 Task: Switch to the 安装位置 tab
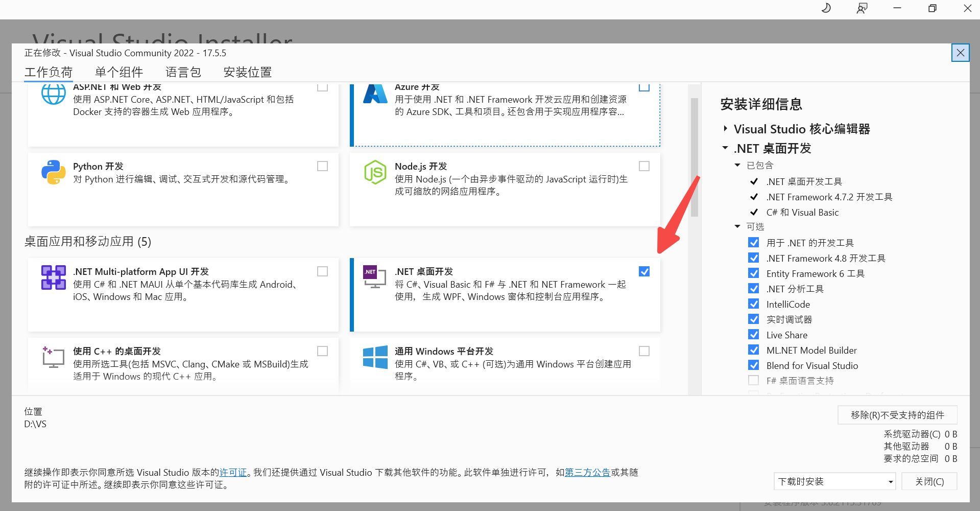248,72
